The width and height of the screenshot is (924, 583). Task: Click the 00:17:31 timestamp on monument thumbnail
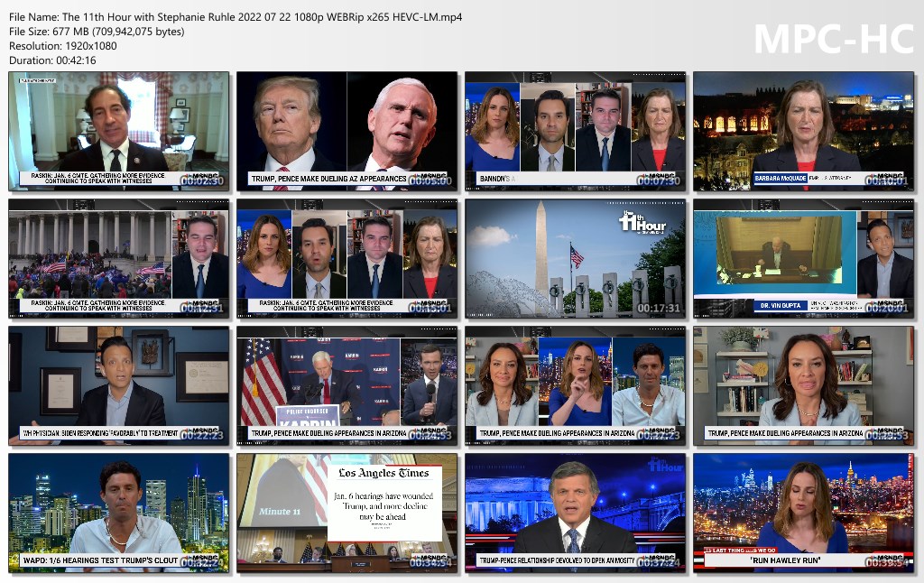point(658,309)
